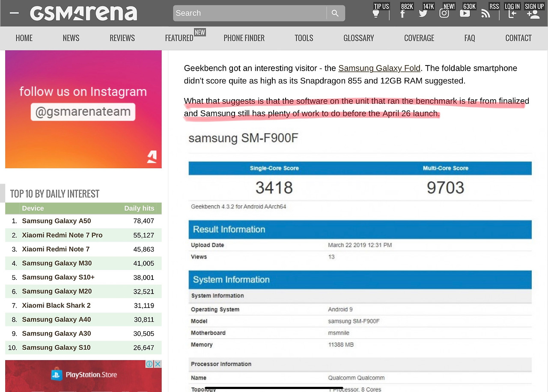Open the Instagram icon in the header
This screenshot has width=548, height=392.
point(444,13)
